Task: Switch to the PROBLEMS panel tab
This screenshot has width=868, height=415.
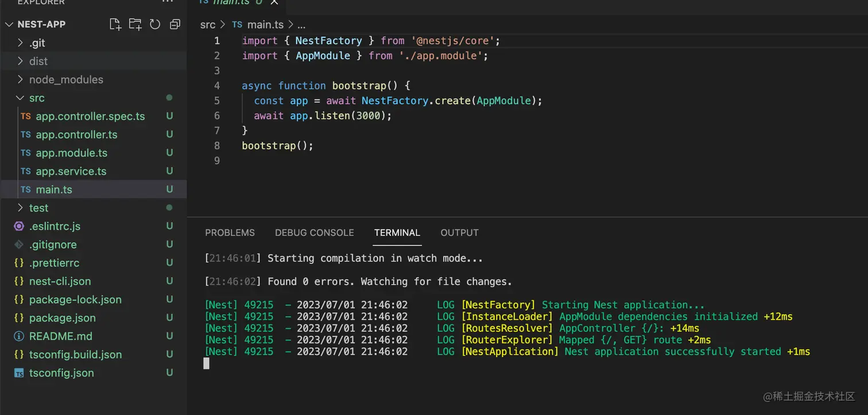Action: pyautogui.click(x=230, y=232)
